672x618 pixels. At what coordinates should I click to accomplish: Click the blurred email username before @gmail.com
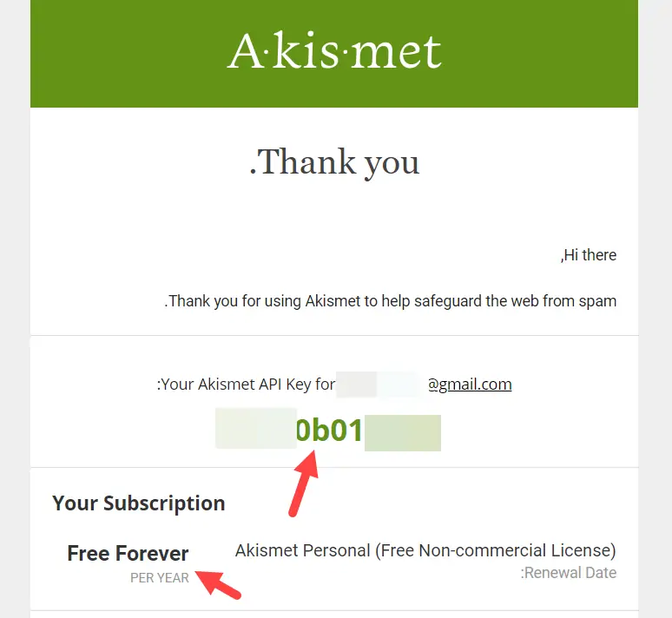(x=379, y=384)
